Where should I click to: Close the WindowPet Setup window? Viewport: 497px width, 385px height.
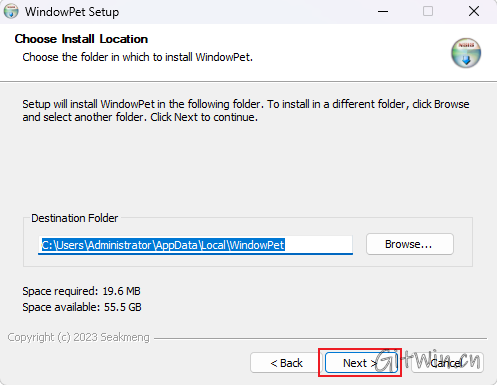[474, 11]
